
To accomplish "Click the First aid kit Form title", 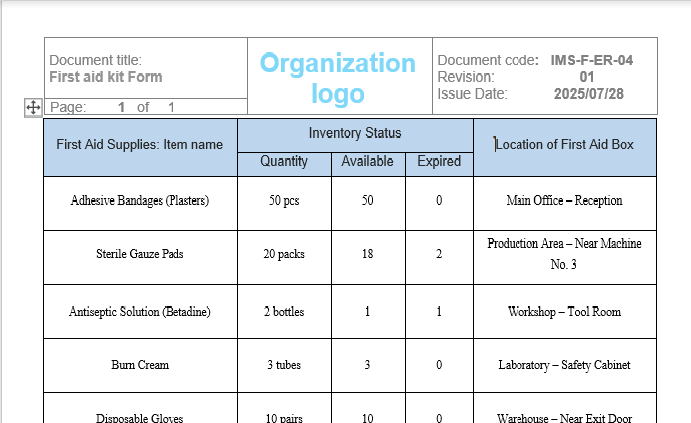I will coord(106,77).
